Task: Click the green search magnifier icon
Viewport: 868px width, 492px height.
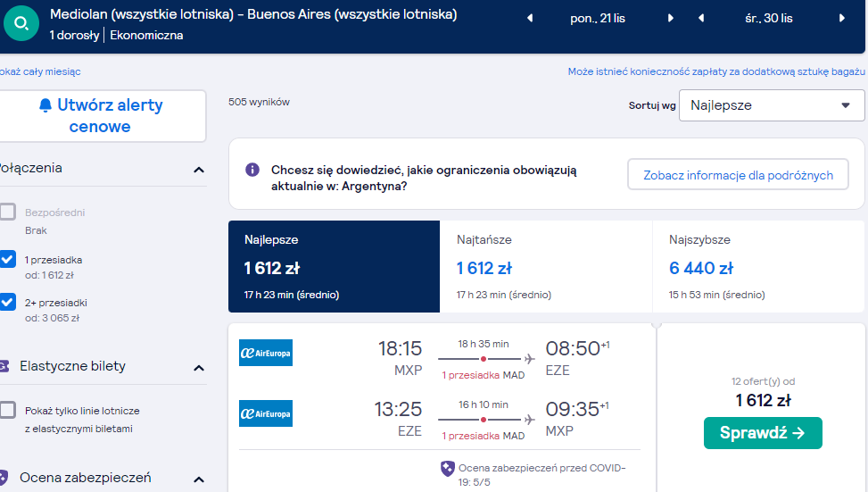Action: 21,23
